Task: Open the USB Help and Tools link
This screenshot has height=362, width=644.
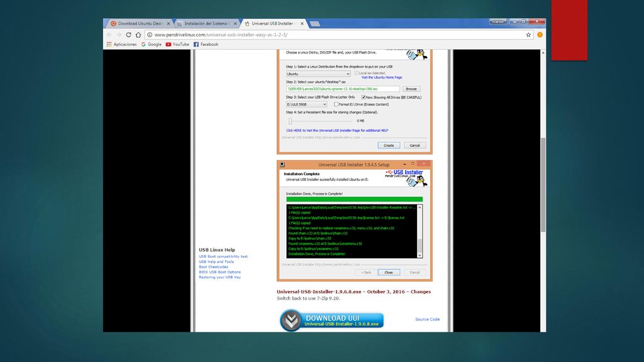Action: click(216, 261)
